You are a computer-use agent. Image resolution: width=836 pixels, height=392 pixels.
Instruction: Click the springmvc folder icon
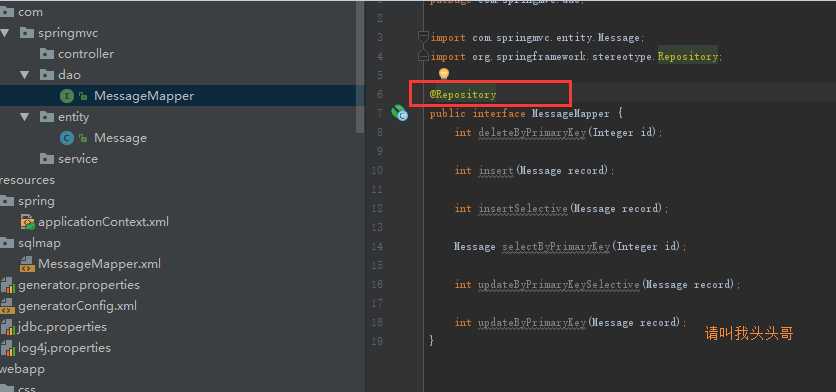pos(27,33)
